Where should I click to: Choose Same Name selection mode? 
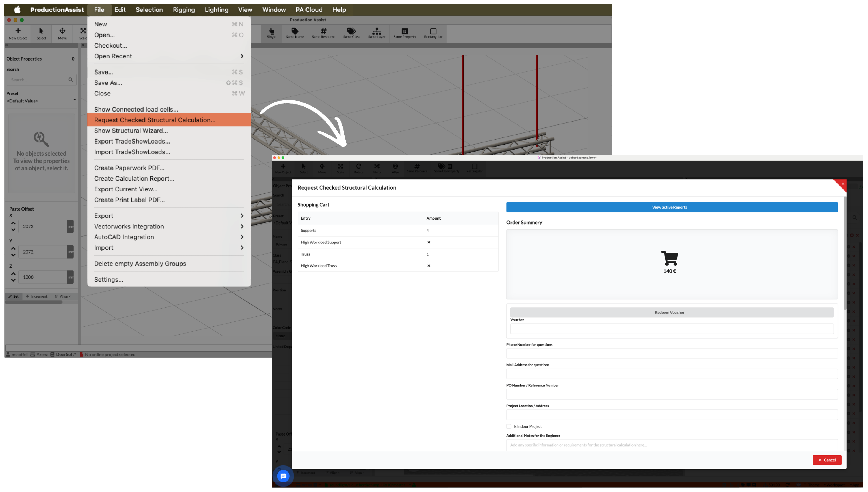point(295,33)
